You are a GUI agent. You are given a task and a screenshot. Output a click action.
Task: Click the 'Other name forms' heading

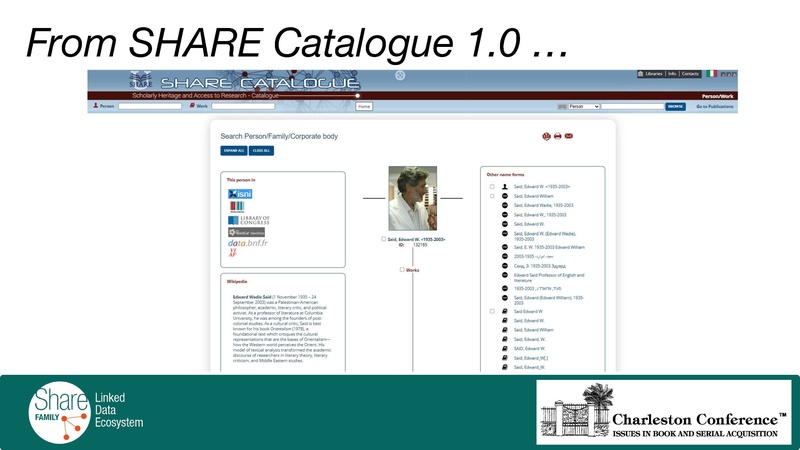click(x=505, y=174)
